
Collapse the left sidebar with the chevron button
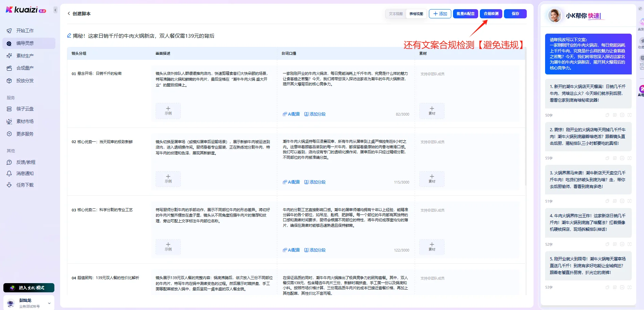click(55, 10)
